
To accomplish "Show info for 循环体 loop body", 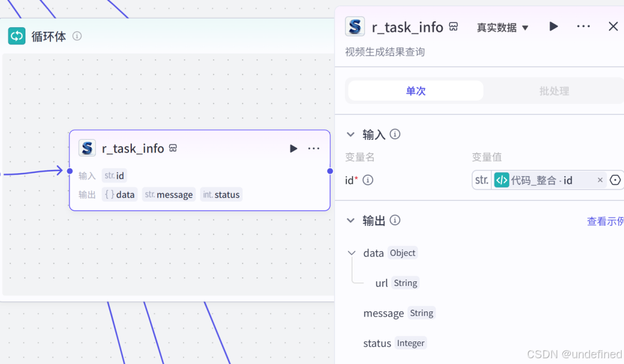I will [x=77, y=36].
